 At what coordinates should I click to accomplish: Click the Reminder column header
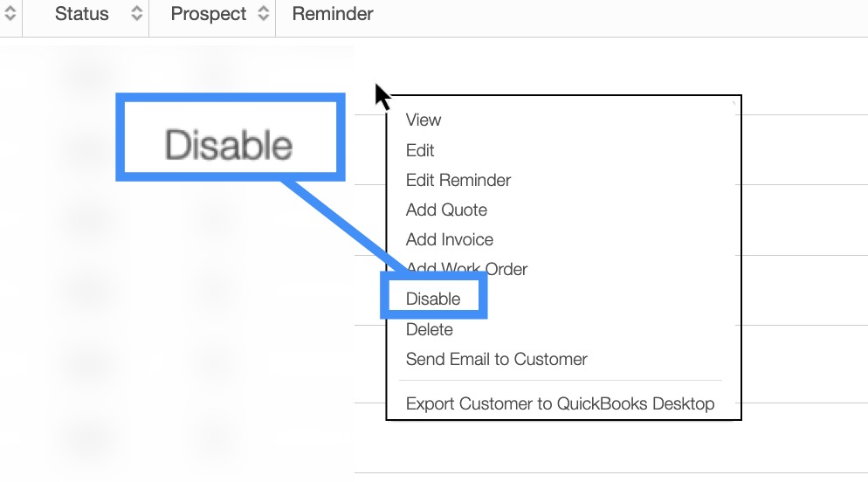[333, 14]
